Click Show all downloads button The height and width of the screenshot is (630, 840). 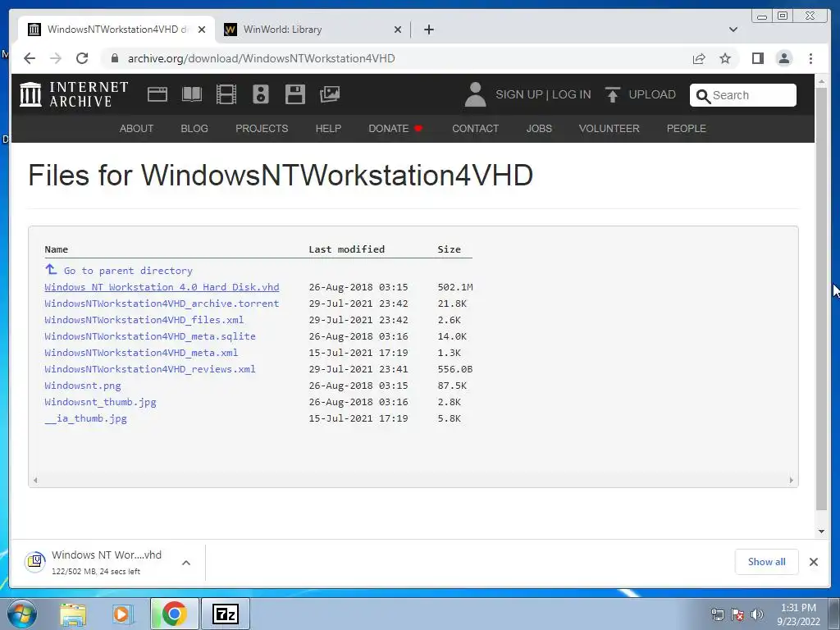pos(767,562)
